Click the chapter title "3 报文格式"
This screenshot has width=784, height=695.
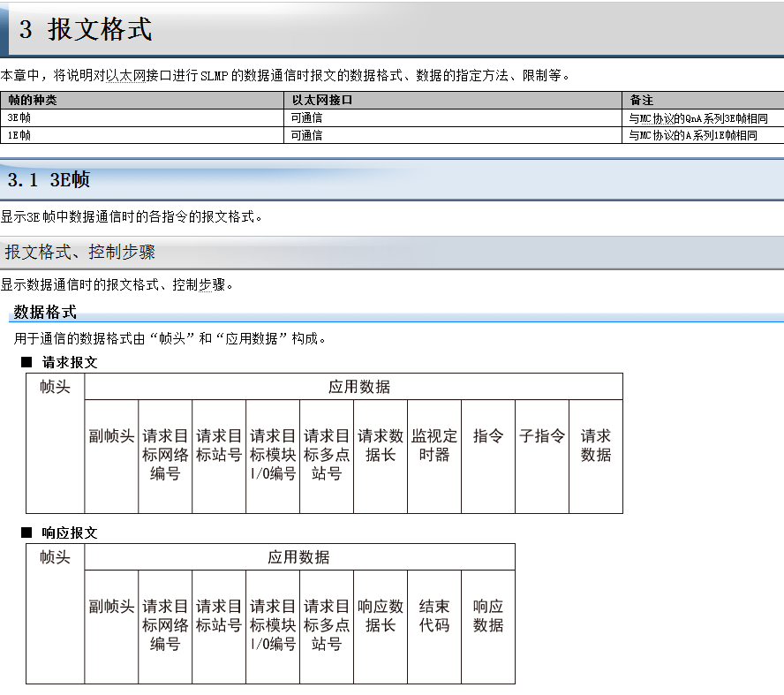coord(86,30)
